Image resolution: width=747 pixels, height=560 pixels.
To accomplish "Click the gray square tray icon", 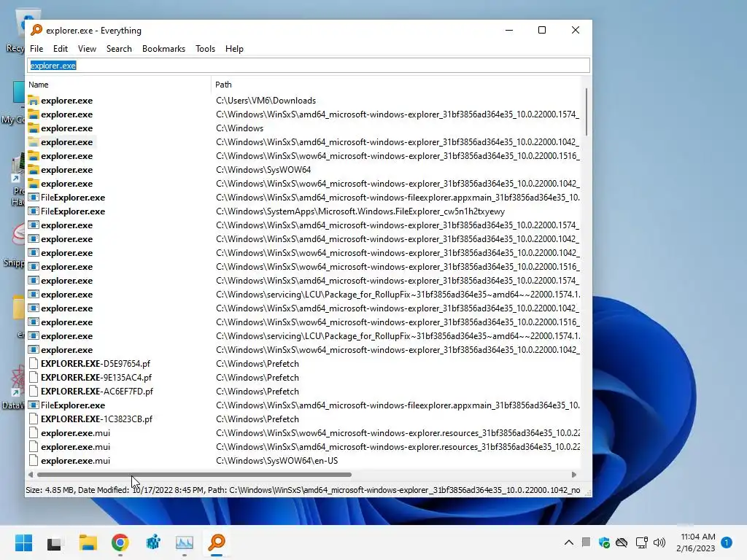I will (586, 542).
